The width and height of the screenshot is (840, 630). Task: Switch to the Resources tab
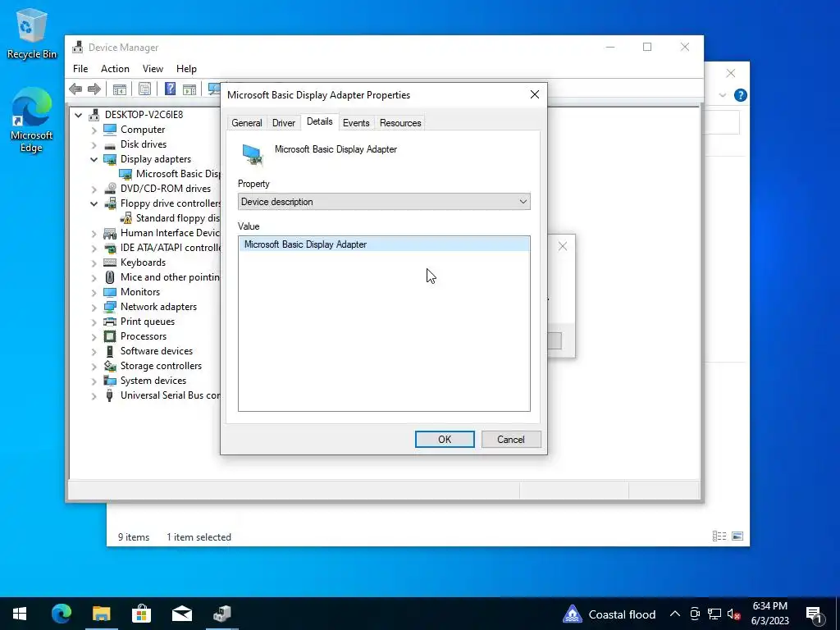(400, 123)
